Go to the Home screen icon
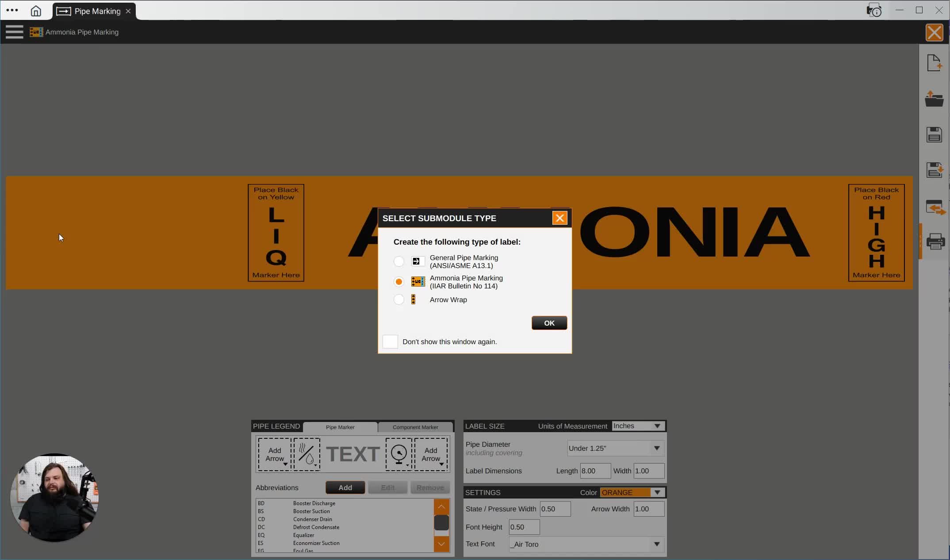 click(x=36, y=11)
